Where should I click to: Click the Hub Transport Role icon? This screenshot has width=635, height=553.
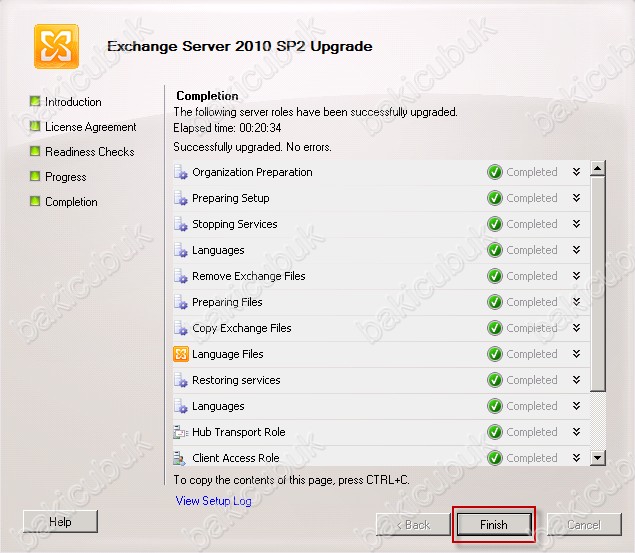pyautogui.click(x=181, y=432)
